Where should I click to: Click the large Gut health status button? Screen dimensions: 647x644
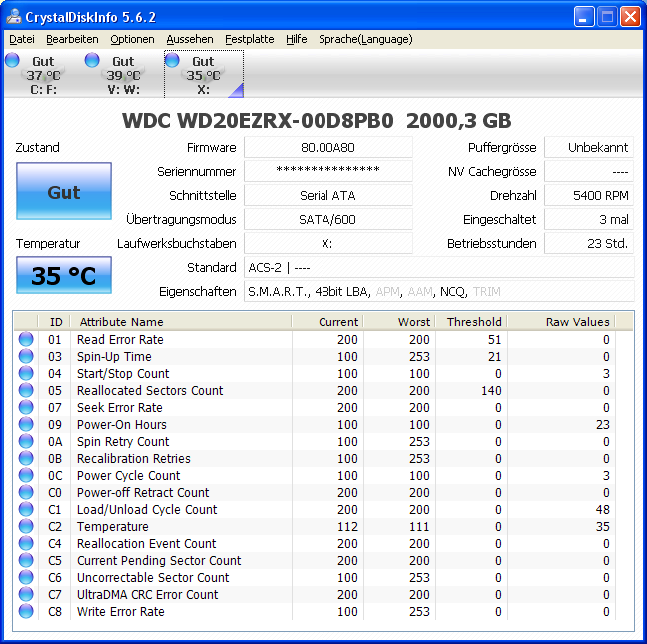tap(64, 191)
